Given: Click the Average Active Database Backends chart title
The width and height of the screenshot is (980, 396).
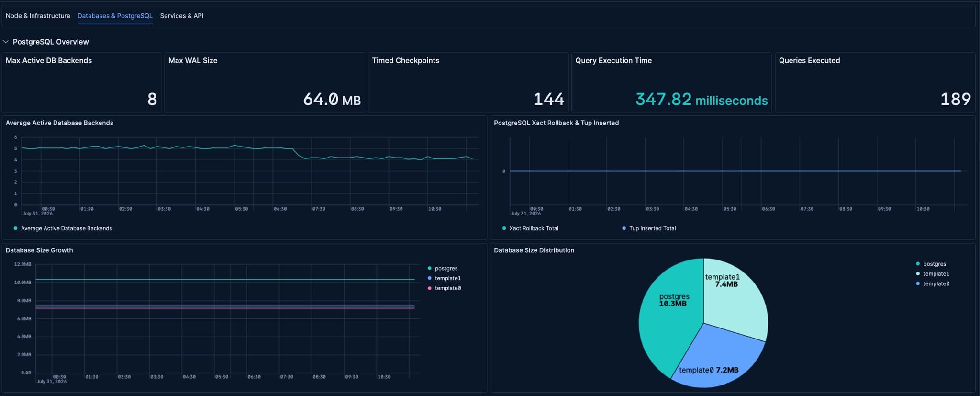Looking at the screenshot, I should [x=59, y=123].
